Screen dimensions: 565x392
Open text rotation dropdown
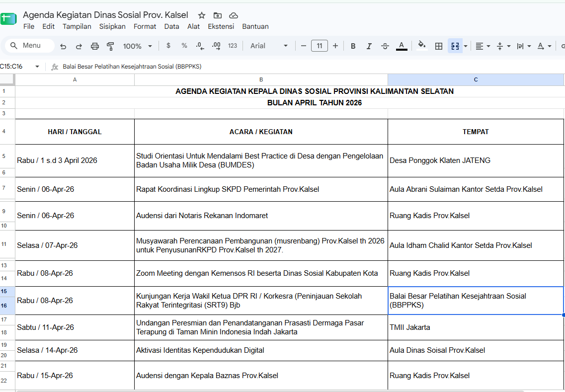point(545,46)
